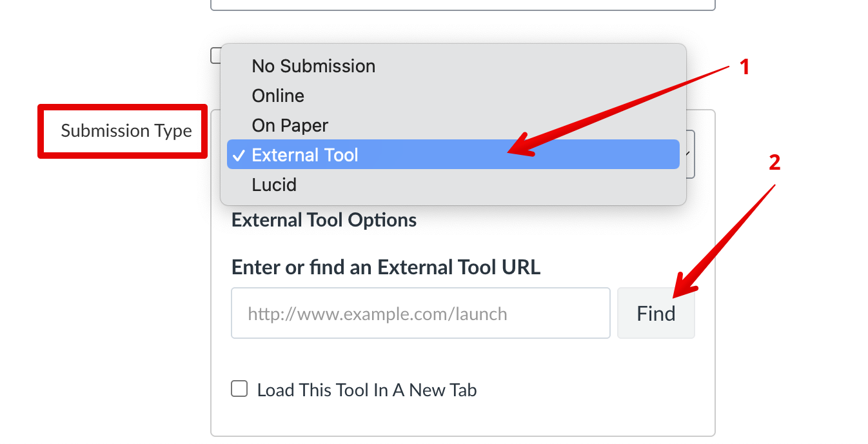
Task: Click the select box arrow behind the menu
Action: click(x=690, y=154)
